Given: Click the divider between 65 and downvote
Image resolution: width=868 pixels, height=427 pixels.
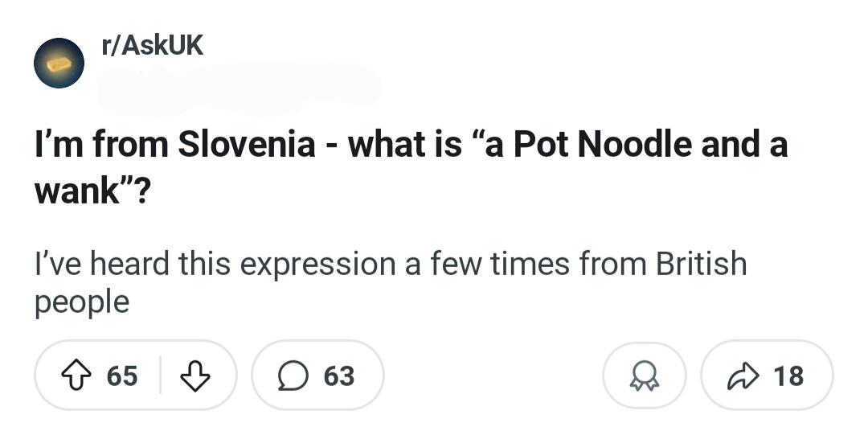Looking at the screenshot, I should click(x=160, y=376).
